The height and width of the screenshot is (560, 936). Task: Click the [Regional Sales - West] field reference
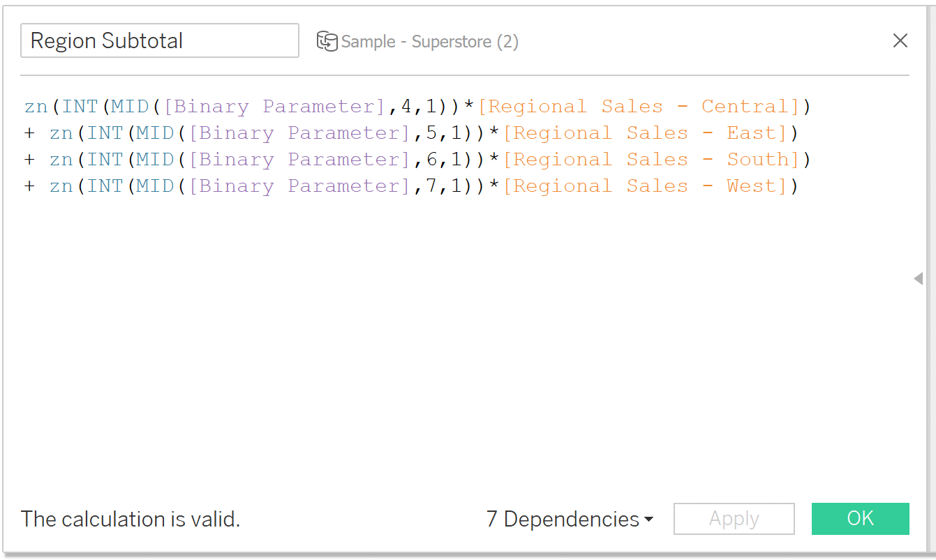645,186
